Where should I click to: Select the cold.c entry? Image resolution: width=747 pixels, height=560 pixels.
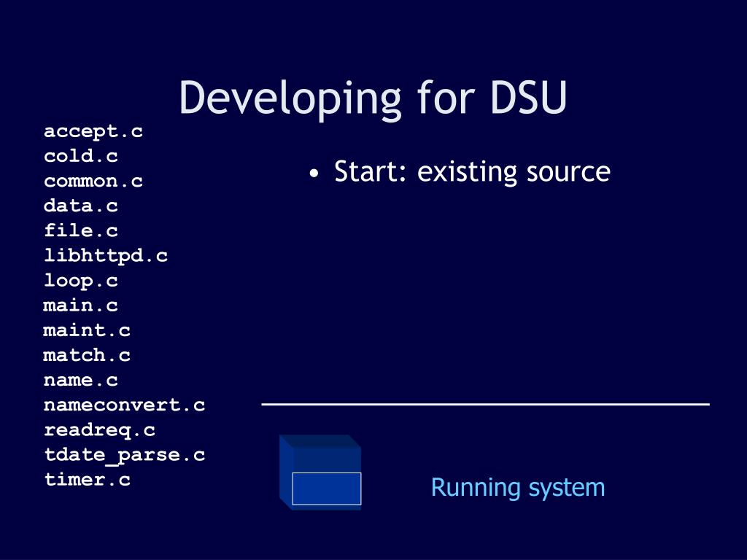[x=81, y=156]
